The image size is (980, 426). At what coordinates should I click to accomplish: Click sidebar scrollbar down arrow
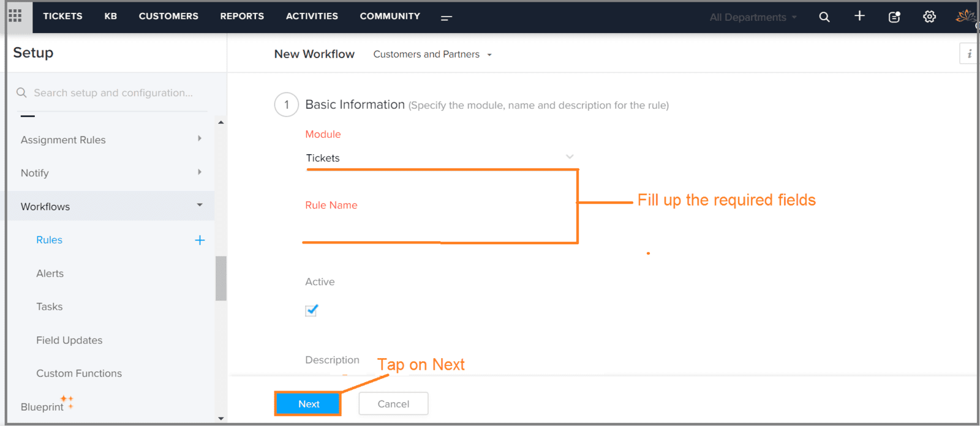pyautogui.click(x=221, y=419)
